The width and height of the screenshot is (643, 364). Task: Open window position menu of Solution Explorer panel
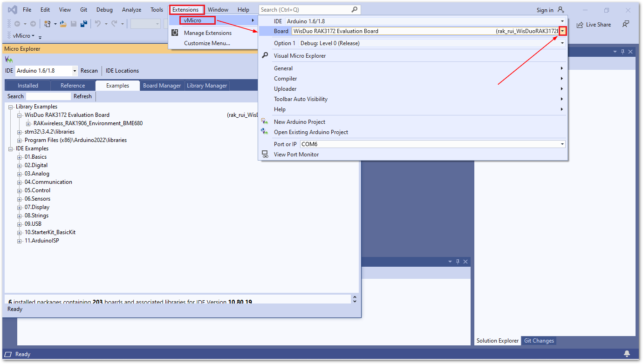click(x=615, y=52)
